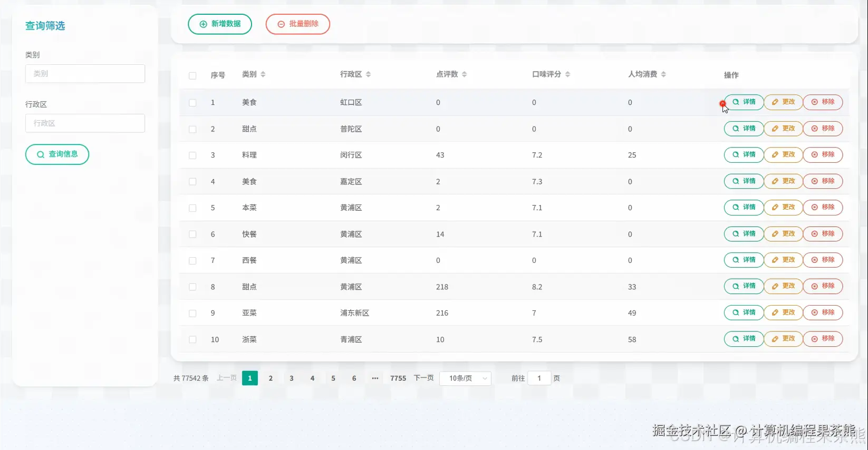Jump to last page 7755
This screenshot has height=450, width=868.
[x=398, y=378]
